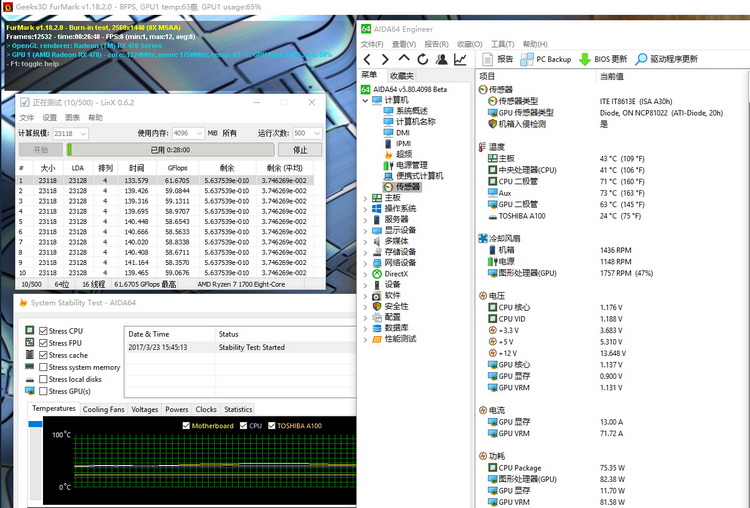Open 报告(R) menu in AIDA64
Viewport: 750px width, 508px height.
point(436,44)
